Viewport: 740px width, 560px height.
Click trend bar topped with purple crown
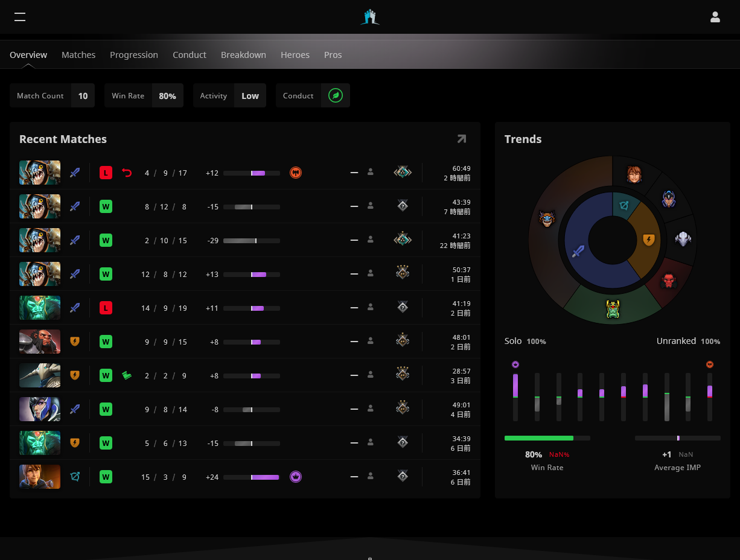click(515, 396)
